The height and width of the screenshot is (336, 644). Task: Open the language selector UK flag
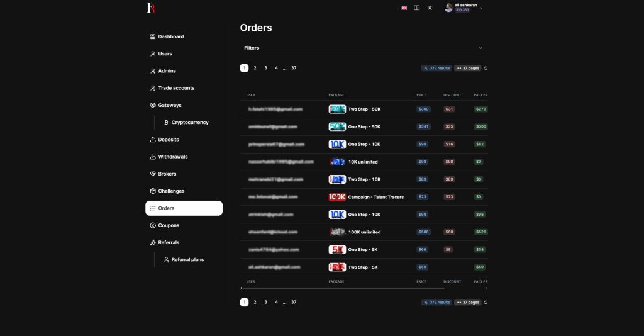[x=404, y=8]
